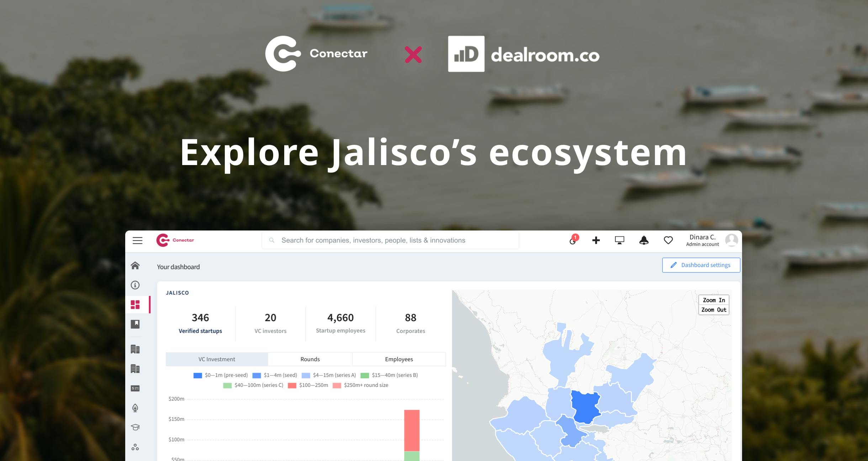Click the heart favorites icon in top bar
The height and width of the screenshot is (461, 868).
(x=668, y=240)
